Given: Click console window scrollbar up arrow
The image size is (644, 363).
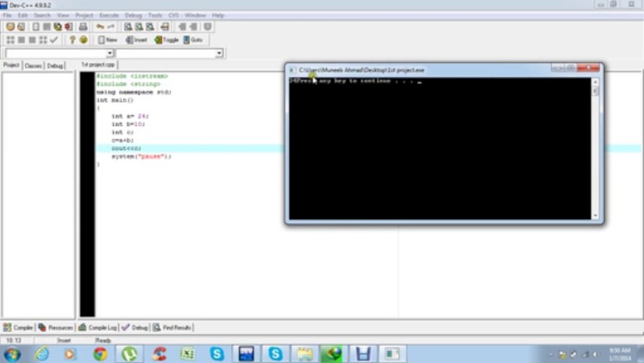Looking at the screenshot, I should click(x=595, y=82).
